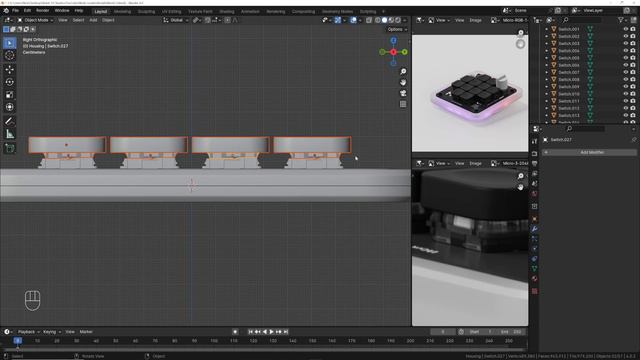
Task: Open the Add menu in viewport header
Action: pos(93,20)
